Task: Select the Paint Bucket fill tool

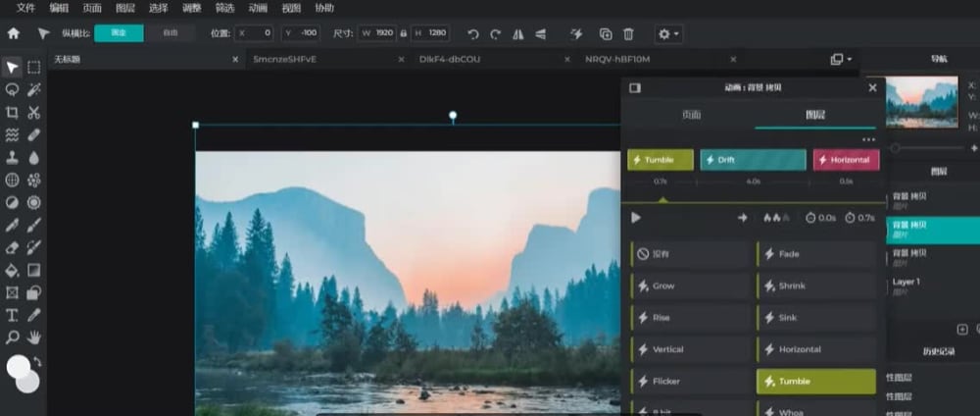Action: (12, 270)
